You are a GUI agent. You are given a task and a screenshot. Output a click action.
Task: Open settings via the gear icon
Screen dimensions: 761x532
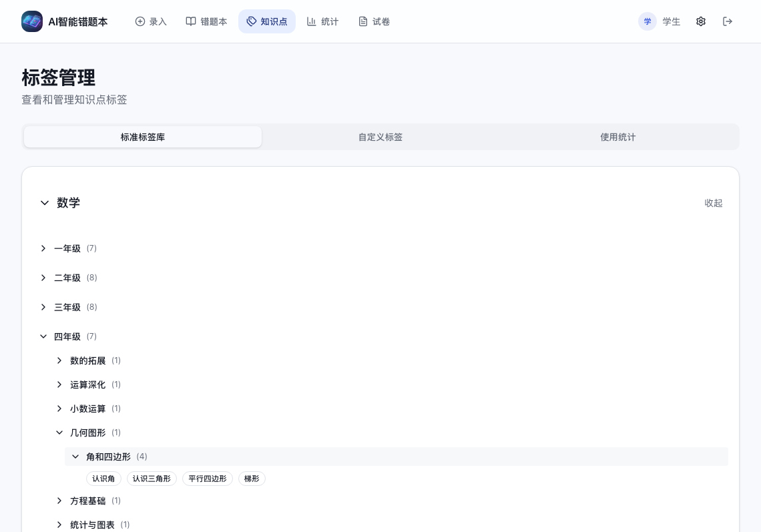click(x=701, y=21)
